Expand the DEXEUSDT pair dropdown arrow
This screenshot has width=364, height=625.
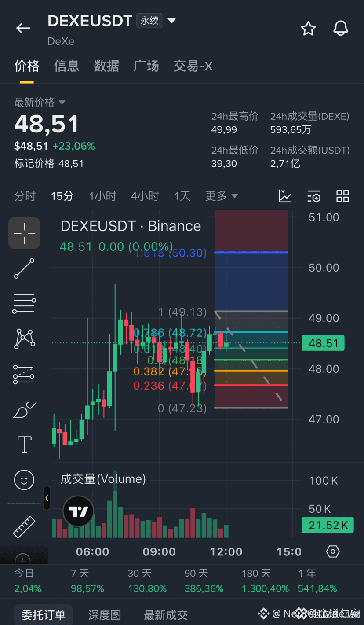[x=172, y=21]
